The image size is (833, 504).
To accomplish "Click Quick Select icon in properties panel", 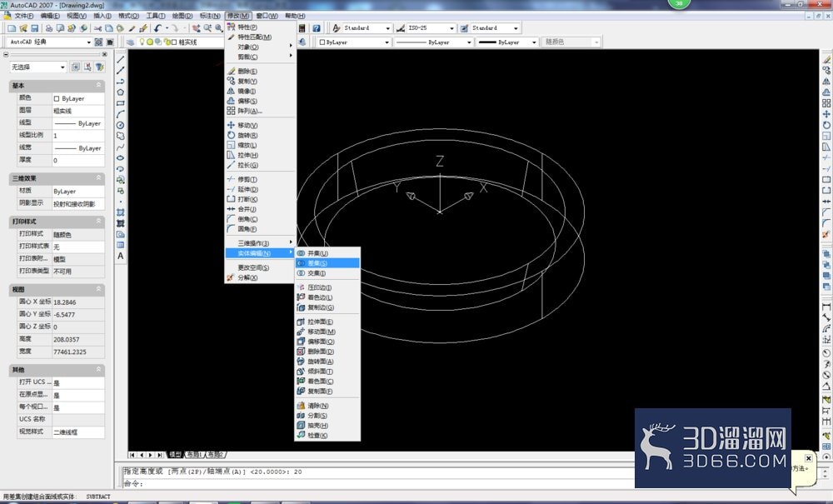I will (x=99, y=67).
